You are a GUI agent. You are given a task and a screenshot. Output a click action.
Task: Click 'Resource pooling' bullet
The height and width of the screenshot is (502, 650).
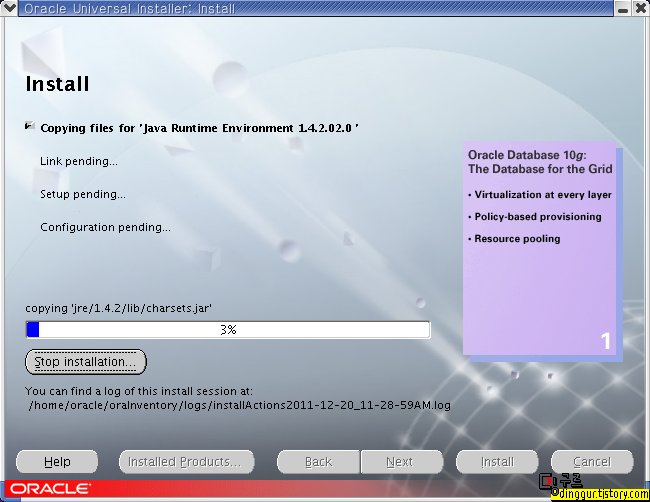click(514, 239)
